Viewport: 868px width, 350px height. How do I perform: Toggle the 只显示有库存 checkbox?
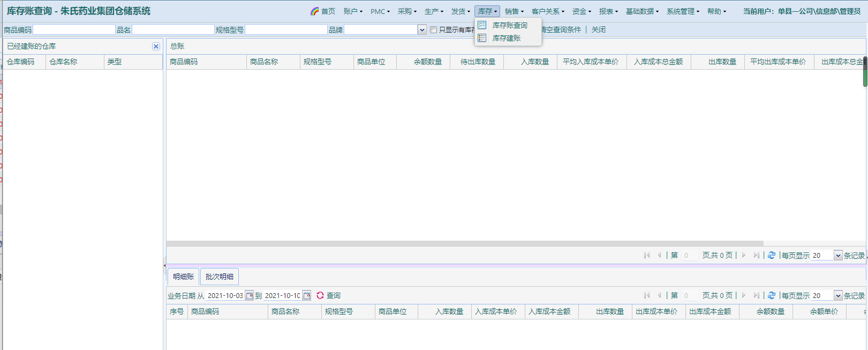point(433,30)
